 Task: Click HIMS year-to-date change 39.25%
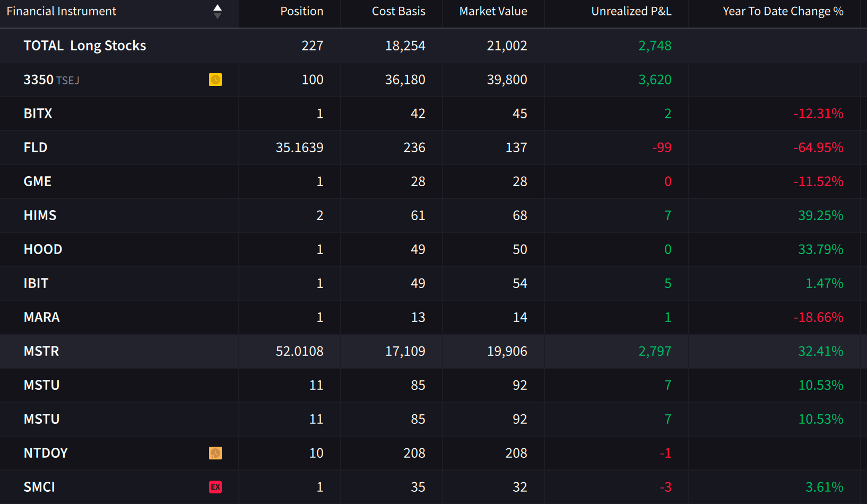pyautogui.click(x=821, y=215)
